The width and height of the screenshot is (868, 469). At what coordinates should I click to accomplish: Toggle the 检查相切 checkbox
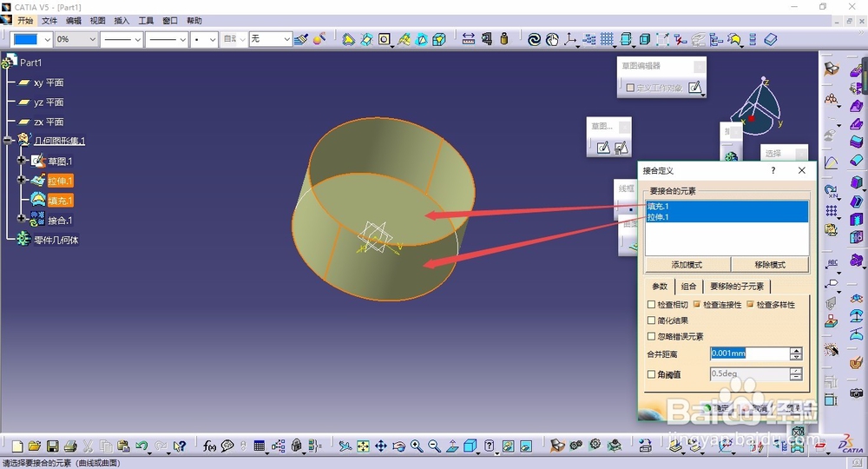[652, 305]
